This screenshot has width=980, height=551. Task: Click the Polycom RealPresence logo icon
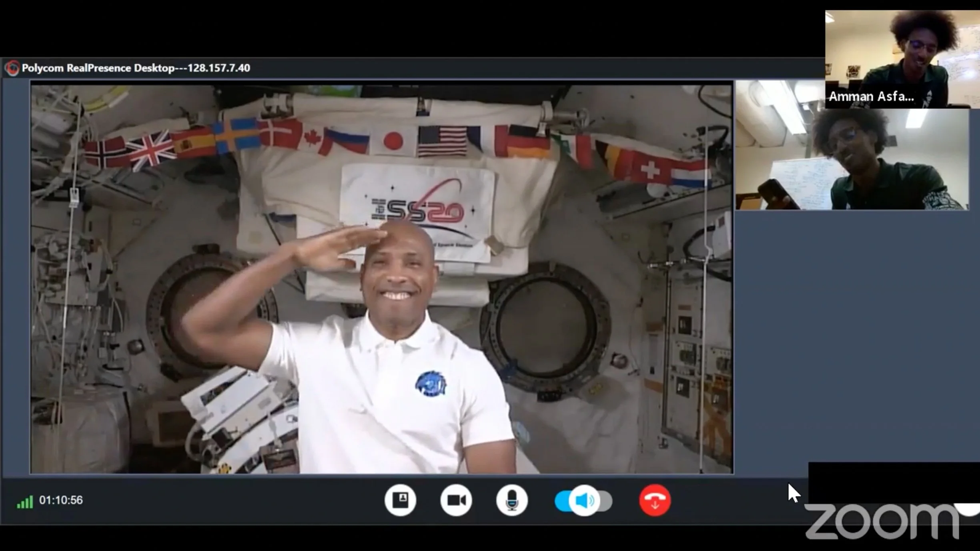(12, 68)
